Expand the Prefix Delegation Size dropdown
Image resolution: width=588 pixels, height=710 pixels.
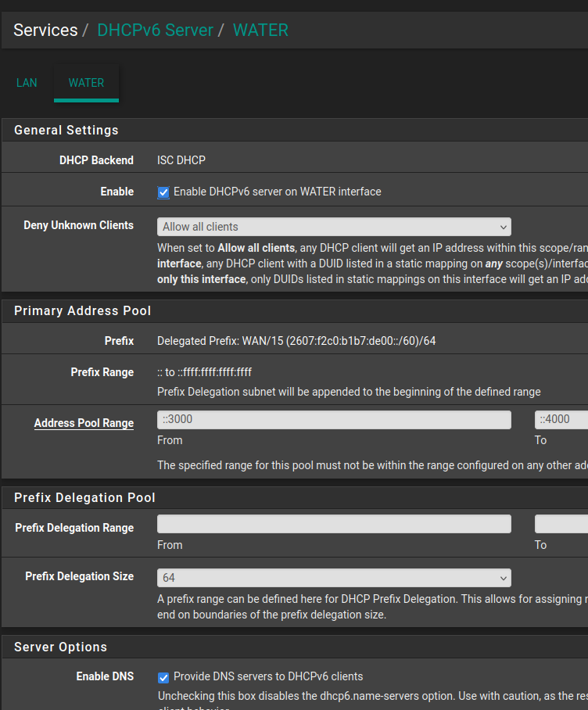[334, 578]
